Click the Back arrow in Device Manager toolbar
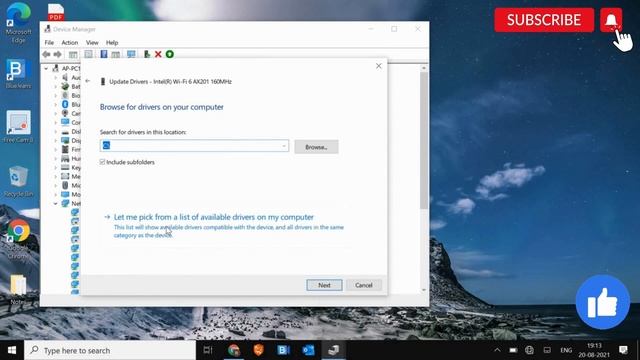 point(46,54)
